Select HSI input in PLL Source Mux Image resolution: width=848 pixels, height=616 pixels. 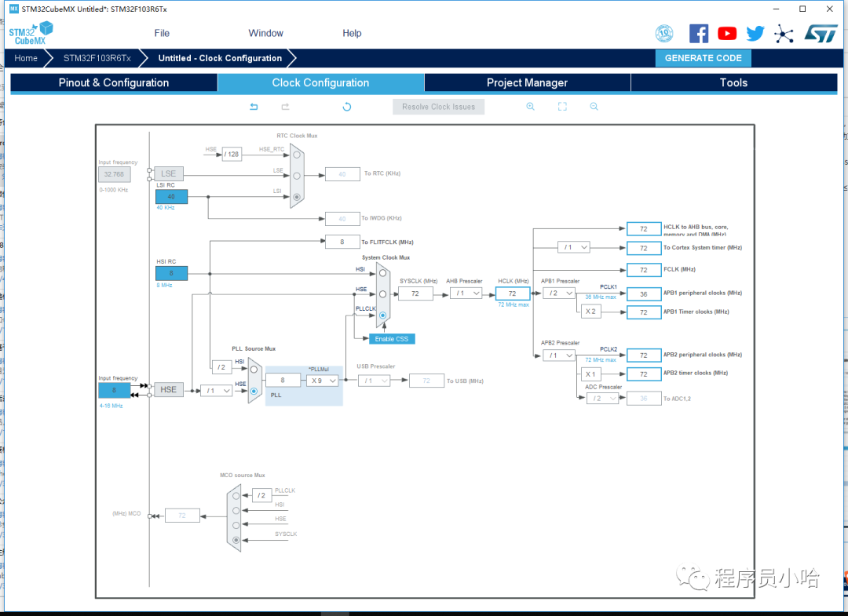(254, 369)
